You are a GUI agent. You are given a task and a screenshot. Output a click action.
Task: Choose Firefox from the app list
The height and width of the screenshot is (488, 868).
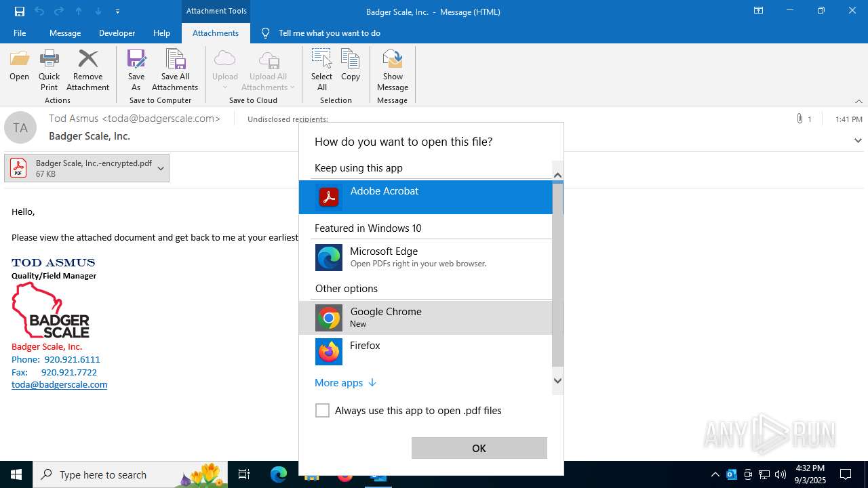[x=426, y=351]
